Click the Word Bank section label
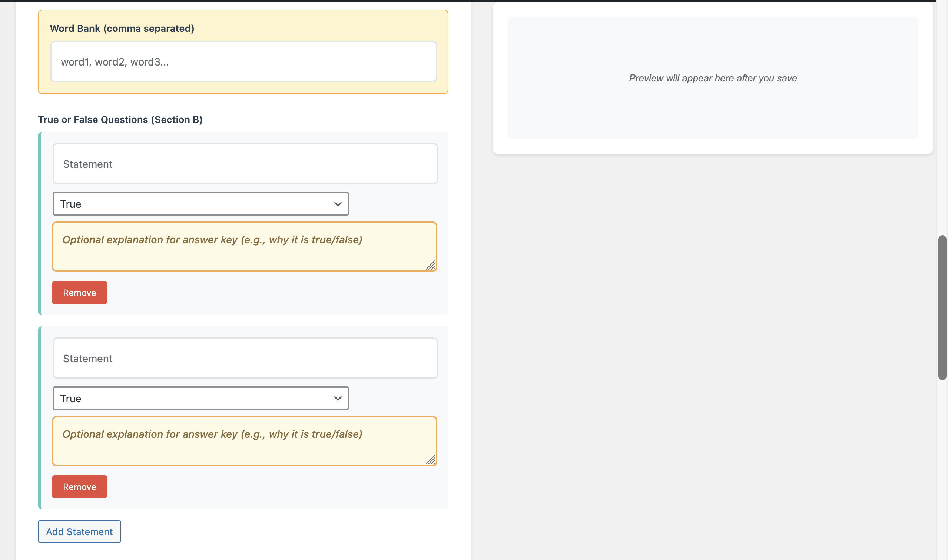Viewport: 948px width, 560px height. tap(122, 28)
